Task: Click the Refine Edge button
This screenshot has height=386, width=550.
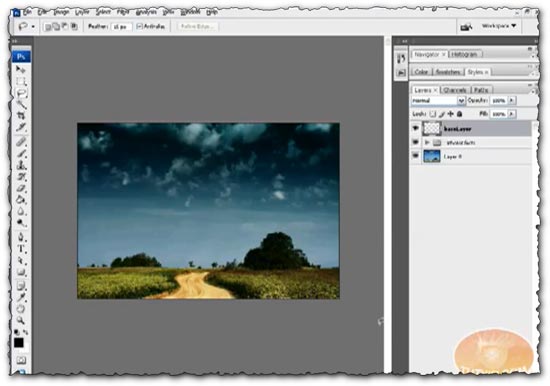Action: (x=198, y=26)
